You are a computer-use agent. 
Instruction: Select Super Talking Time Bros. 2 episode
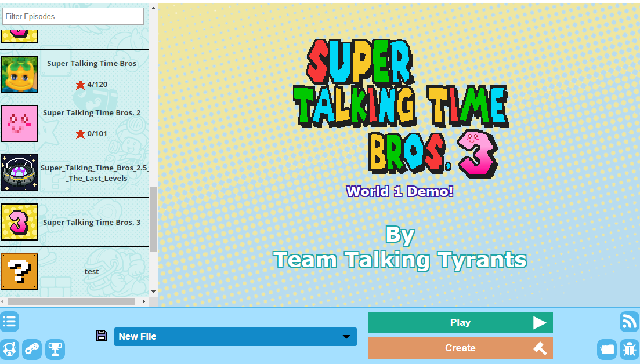click(x=74, y=123)
